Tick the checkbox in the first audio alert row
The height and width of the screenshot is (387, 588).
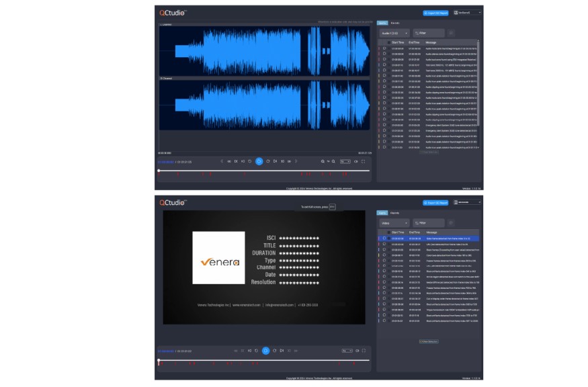click(384, 48)
